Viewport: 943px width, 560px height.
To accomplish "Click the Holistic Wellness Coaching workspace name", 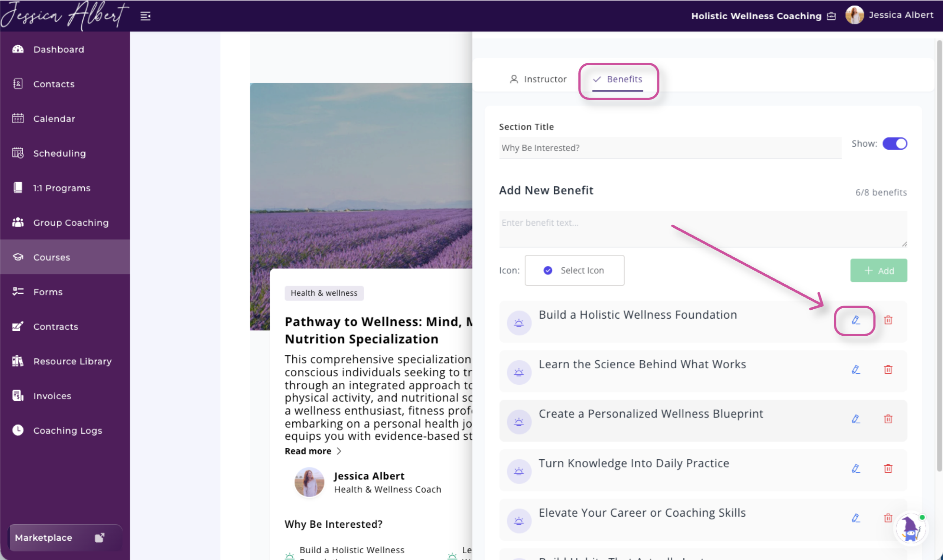I will coord(756,16).
